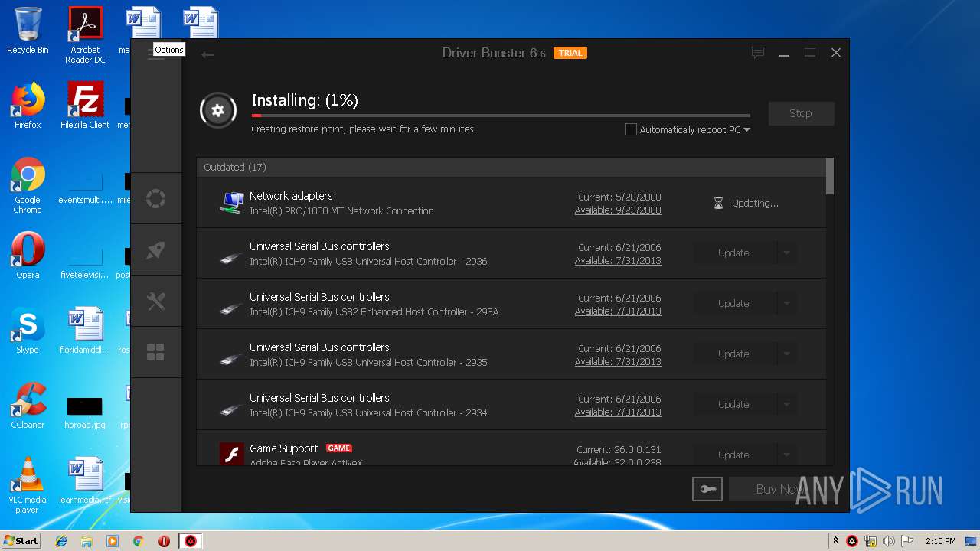Go back with the arrow icon
980x551 pixels.
[207, 54]
